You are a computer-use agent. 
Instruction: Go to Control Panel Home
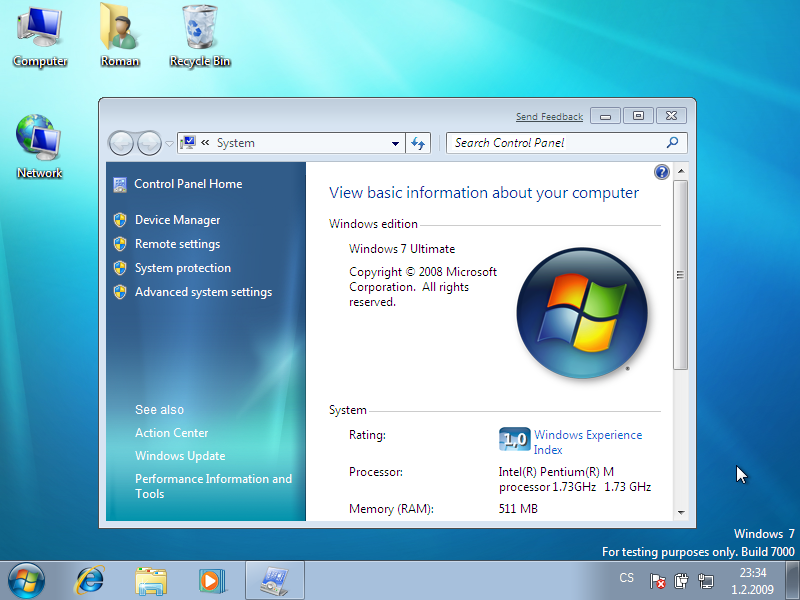click(x=188, y=184)
